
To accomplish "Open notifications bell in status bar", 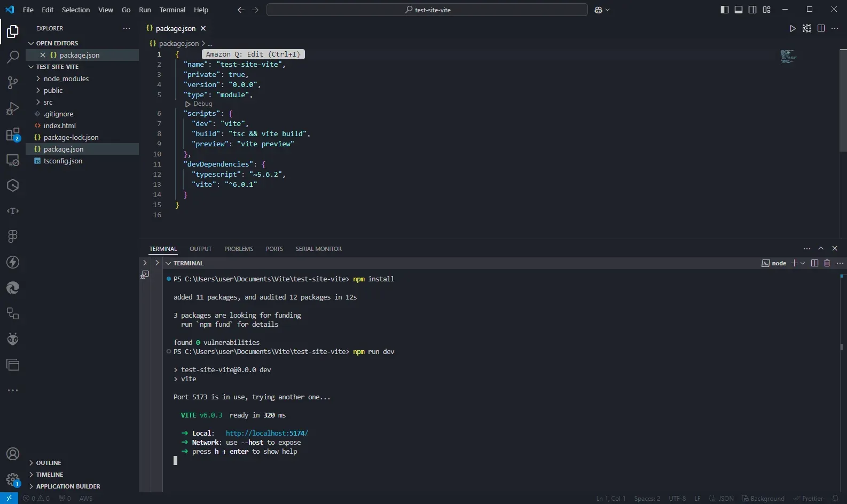I will tap(835, 498).
